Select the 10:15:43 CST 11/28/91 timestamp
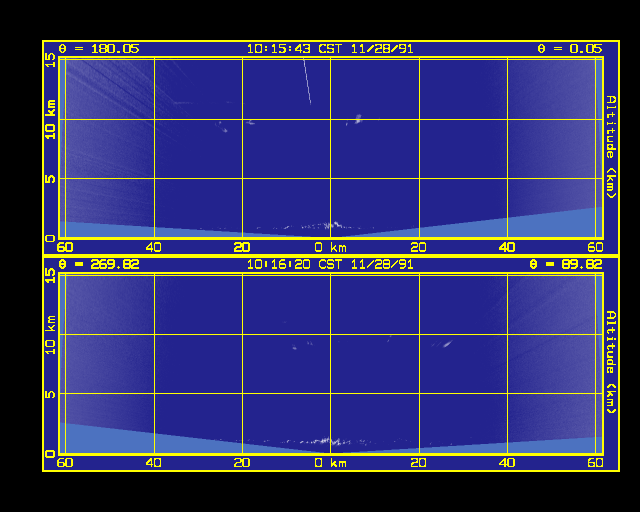The width and height of the screenshot is (640, 512). pos(330,49)
